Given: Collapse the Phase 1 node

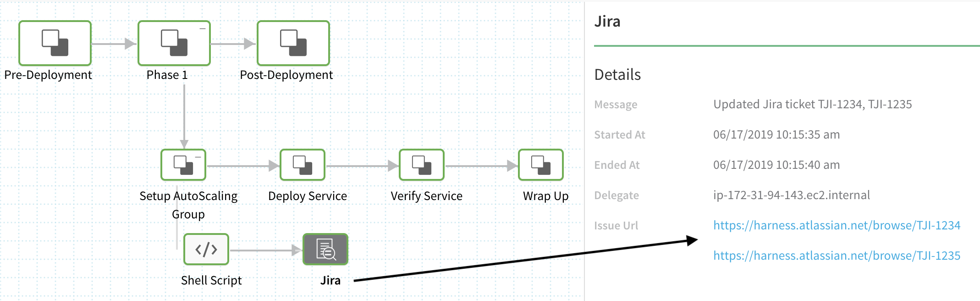Looking at the screenshot, I should [x=202, y=28].
